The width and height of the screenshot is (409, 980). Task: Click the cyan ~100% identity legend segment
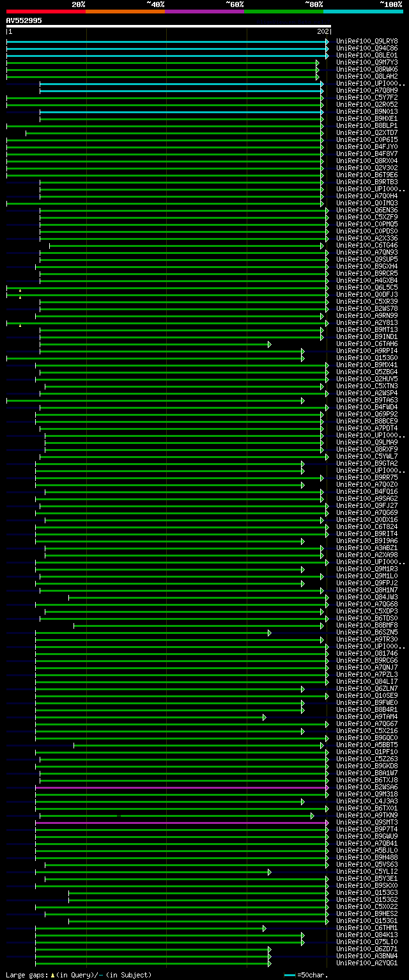pyautogui.click(x=363, y=12)
